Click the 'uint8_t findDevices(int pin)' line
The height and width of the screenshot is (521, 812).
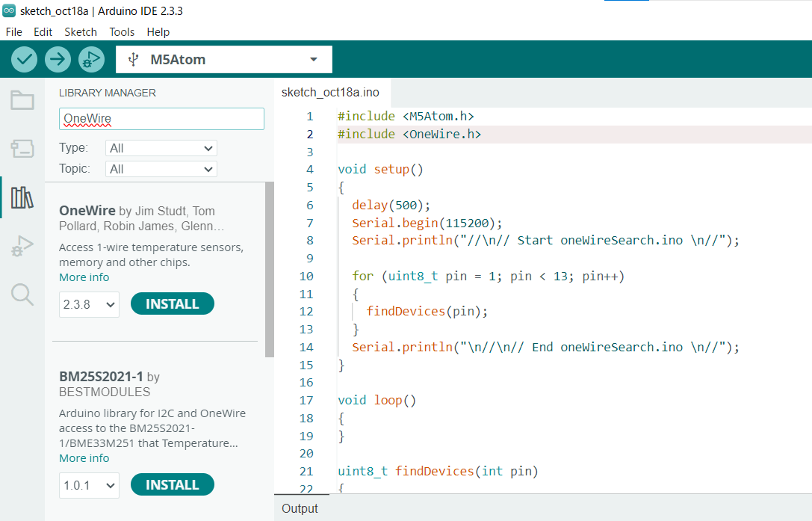[x=438, y=471]
